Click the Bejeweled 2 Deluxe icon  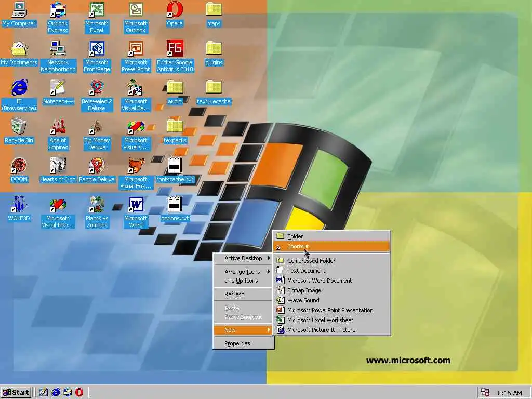click(97, 96)
